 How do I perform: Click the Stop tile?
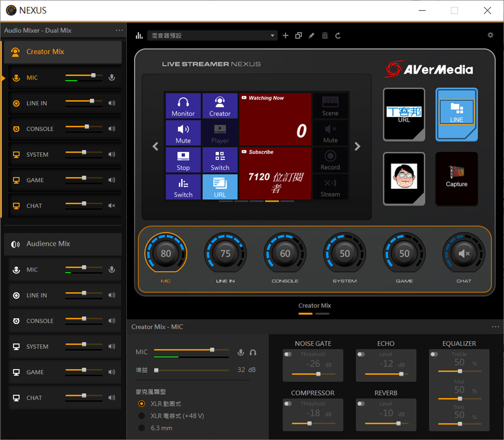[x=183, y=160]
